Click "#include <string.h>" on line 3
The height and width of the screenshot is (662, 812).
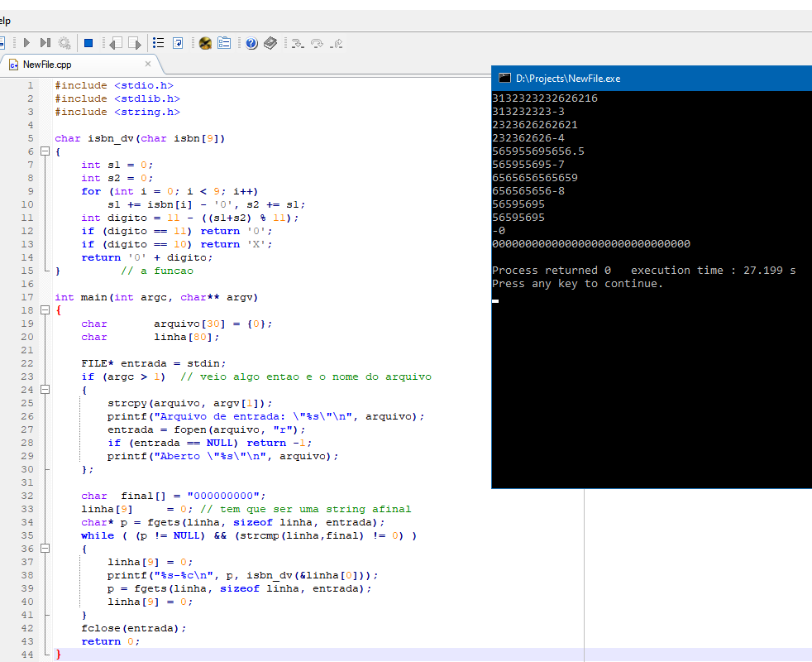point(117,112)
